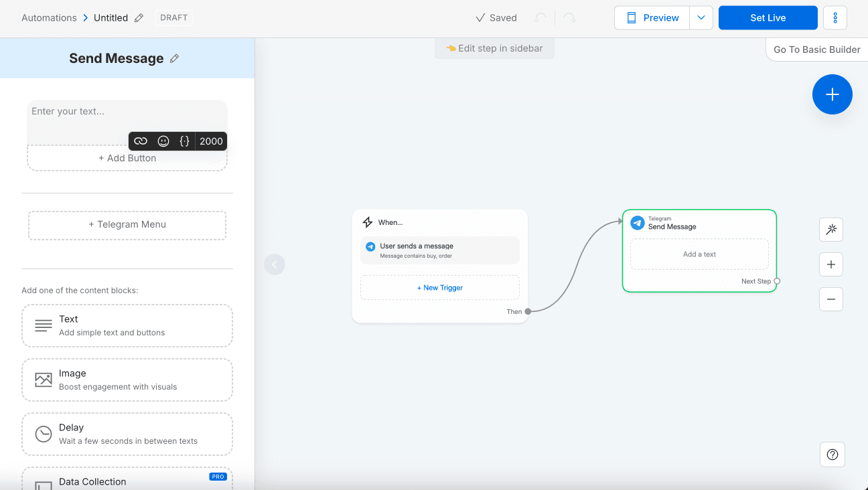This screenshot has height=490, width=868.
Task: Add an Image content block
Action: point(127,380)
